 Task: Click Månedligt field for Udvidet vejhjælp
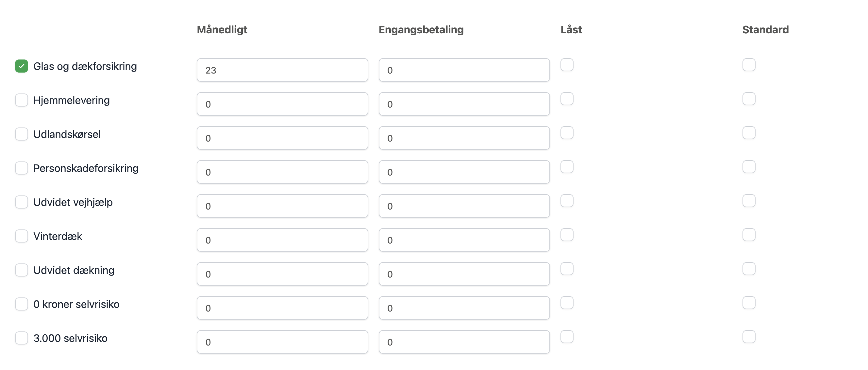point(282,206)
